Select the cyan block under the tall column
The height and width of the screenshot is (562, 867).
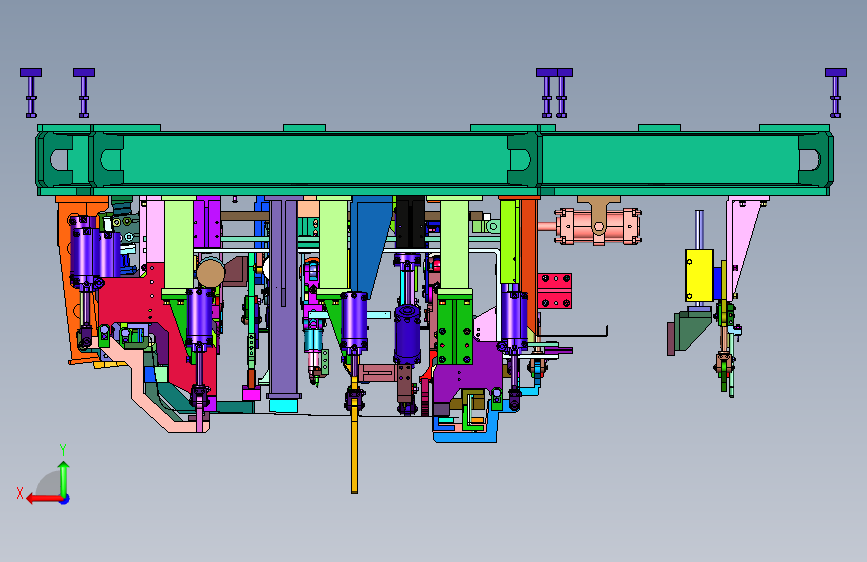pyautogui.click(x=284, y=405)
